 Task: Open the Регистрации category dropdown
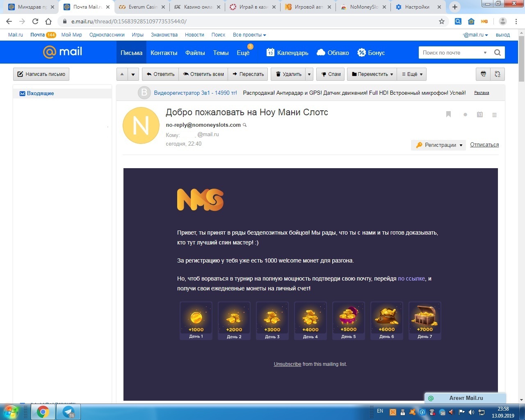tap(438, 145)
